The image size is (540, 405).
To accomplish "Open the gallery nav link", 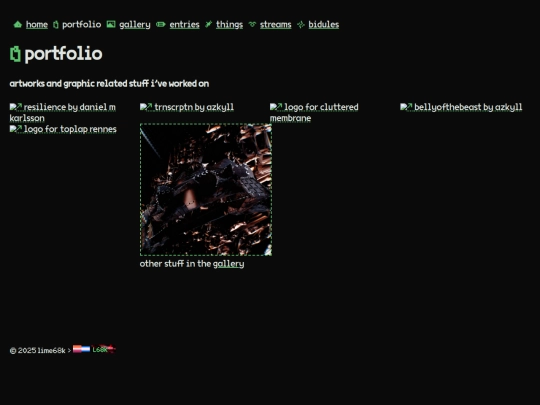I will tap(135, 24).
